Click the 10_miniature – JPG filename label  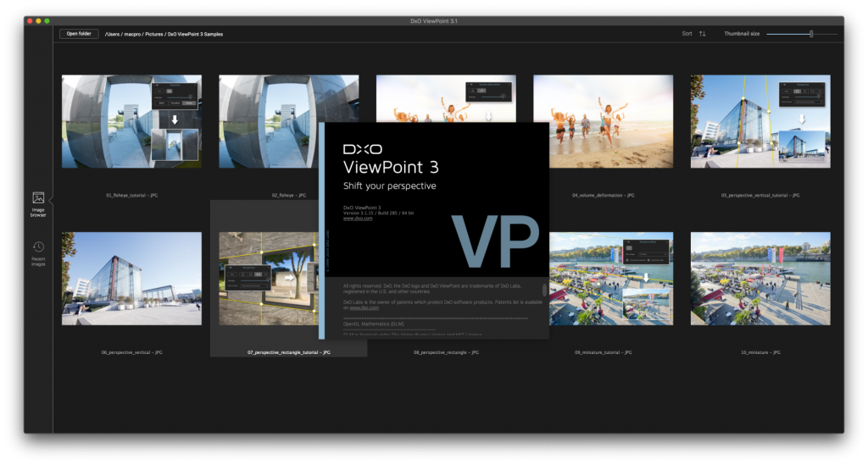click(x=760, y=352)
